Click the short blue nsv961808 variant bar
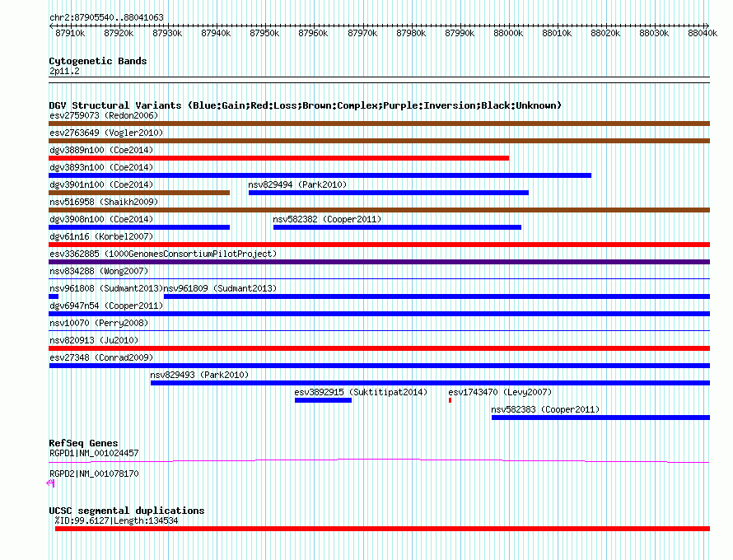This screenshot has width=733, height=560. [x=54, y=296]
